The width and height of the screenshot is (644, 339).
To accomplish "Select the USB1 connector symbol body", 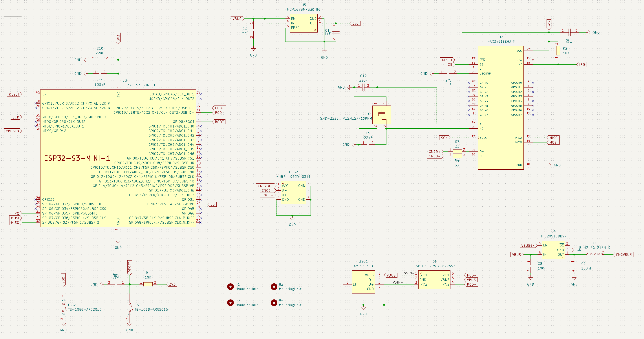I will 363,282.
